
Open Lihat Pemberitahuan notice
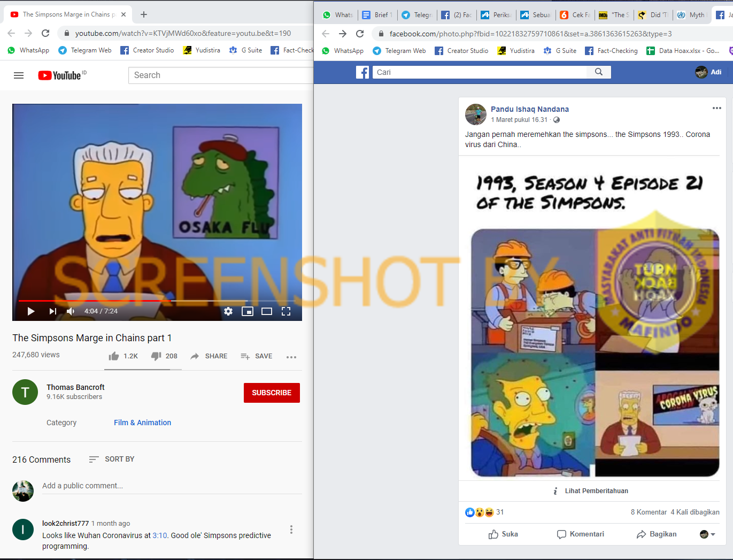click(x=591, y=491)
